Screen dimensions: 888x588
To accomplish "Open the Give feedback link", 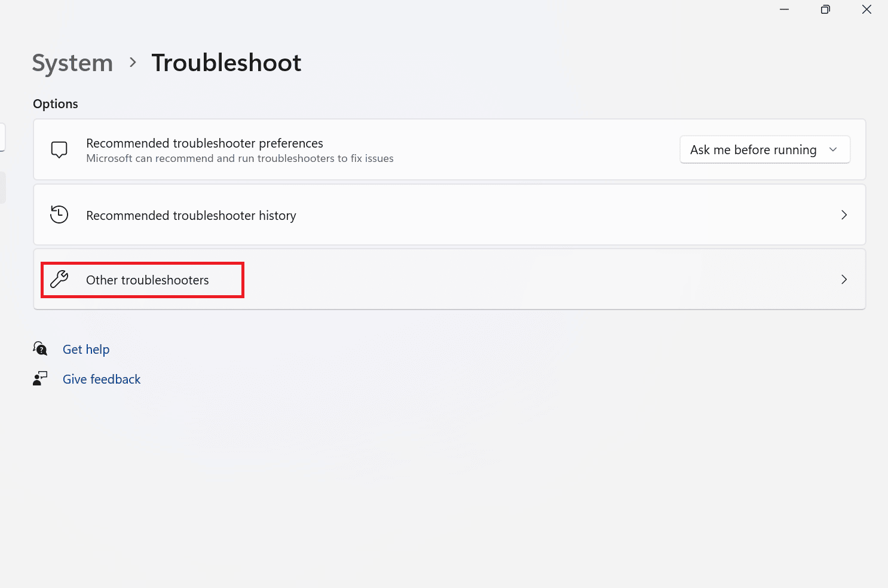I will pyautogui.click(x=102, y=379).
